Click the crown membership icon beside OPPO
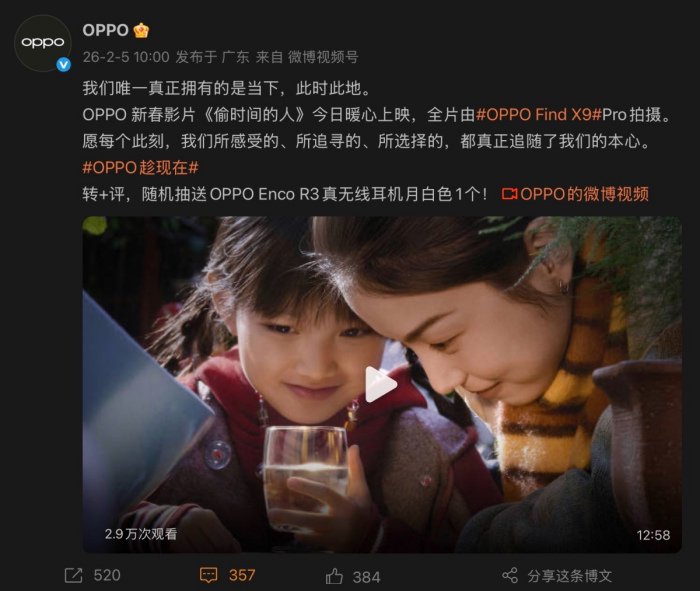This screenshot has width=700, height=591. 141,30
